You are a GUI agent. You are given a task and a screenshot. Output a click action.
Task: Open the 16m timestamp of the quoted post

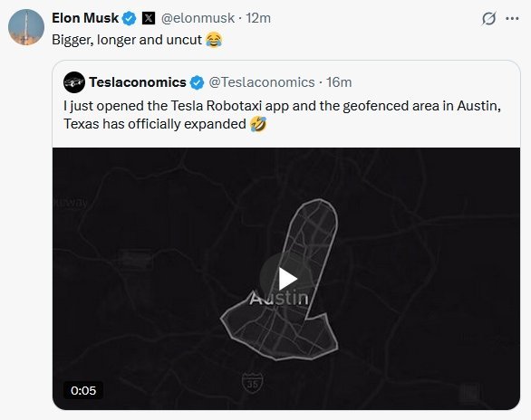[x=339, y=82]
